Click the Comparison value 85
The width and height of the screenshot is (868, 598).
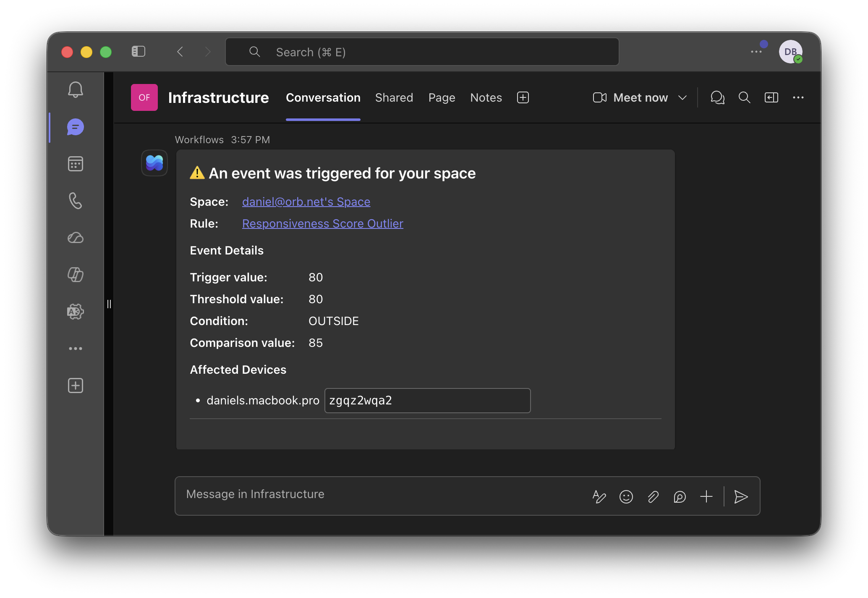point(316,343)
